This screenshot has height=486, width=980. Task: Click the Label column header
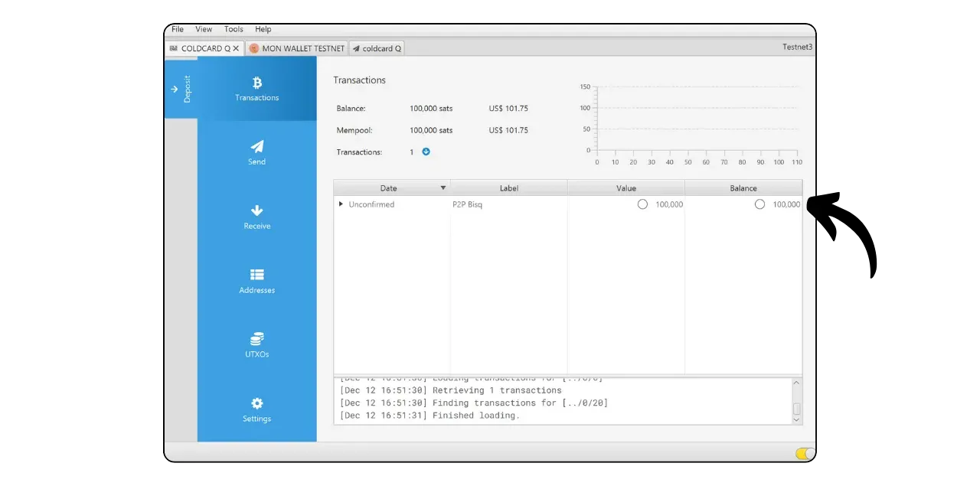point(509,188)
